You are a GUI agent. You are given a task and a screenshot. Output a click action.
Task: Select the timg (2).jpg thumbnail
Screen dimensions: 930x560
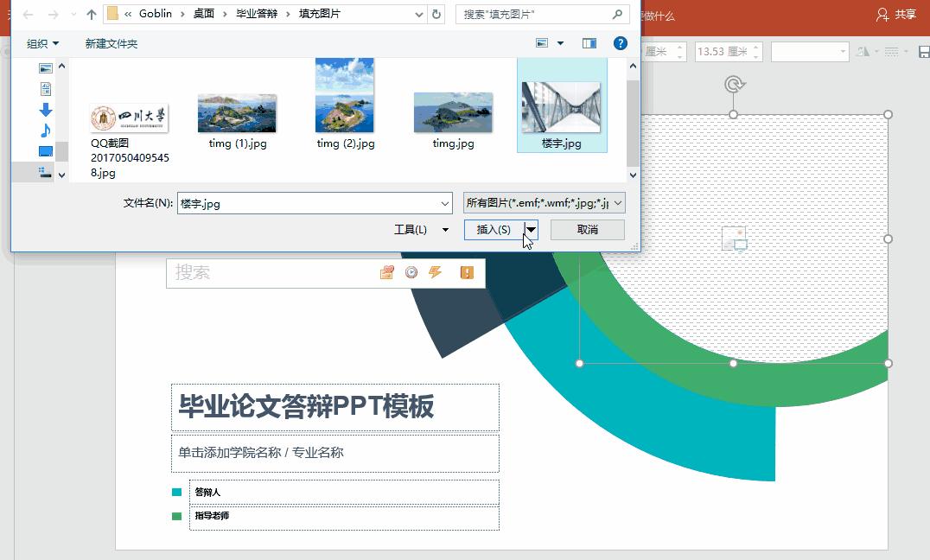[345, 95]
